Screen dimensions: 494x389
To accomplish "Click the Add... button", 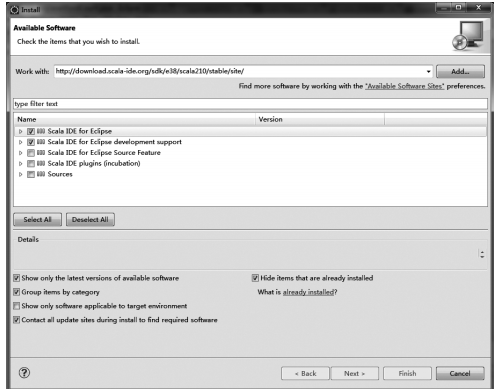I will 460,71.
